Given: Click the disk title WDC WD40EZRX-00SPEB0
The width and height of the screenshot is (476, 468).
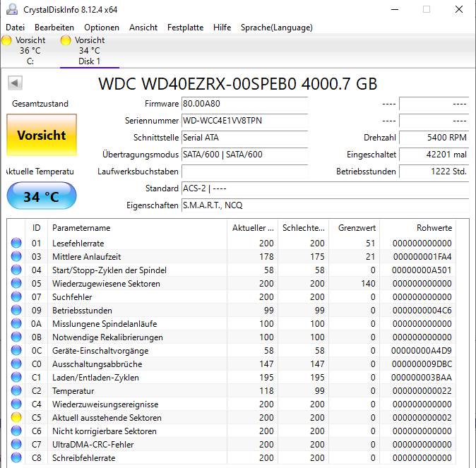Looking at the screenshot, I should pyautogui.click(x=238, y=84).
